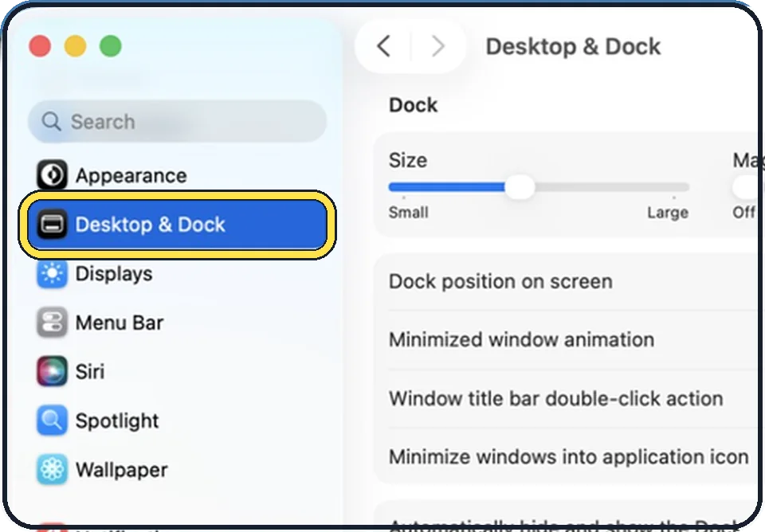Click the Small label under Size slider

tap(408, 213)
